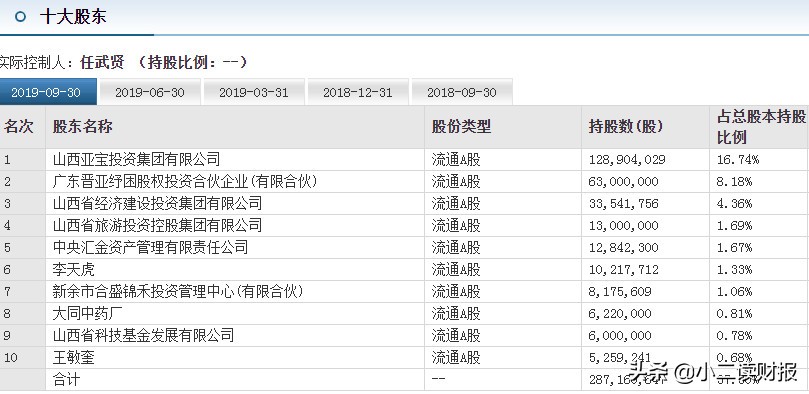The height and width of the screenshot is (394, 809).
Task: Click the percentage 1.69%
Action: pyautogui.click(x=734, y=226)
